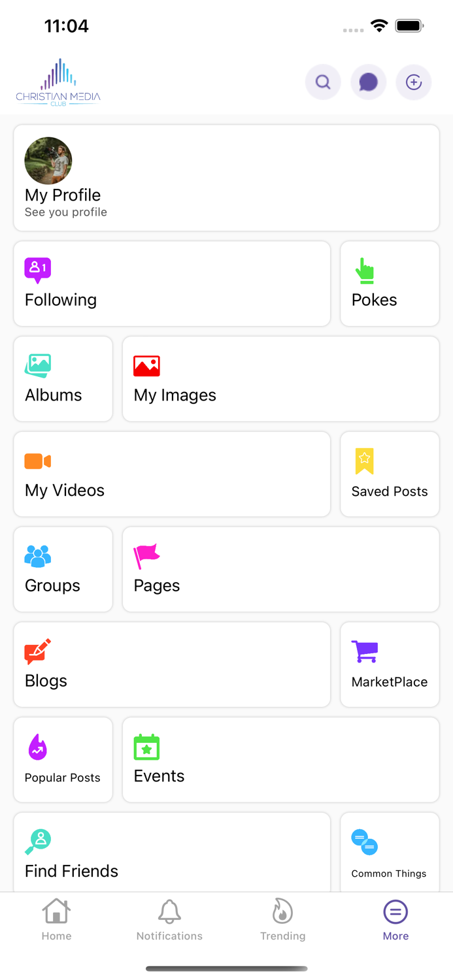Switch to the Notifications tab
This screenshot has width=453, height=980.
(169, 919)
